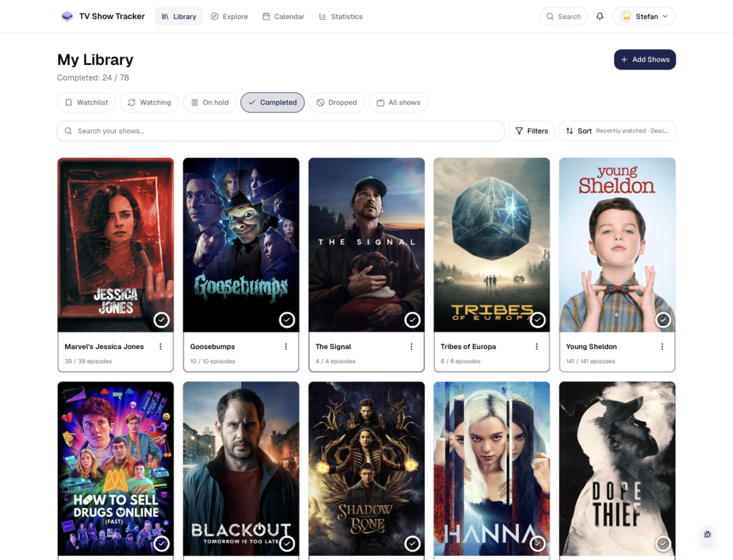Toggle completed checkmark on Shadow and Bone poster
The height and width of the screenshot is (560, 733).
tap(412, 544)
